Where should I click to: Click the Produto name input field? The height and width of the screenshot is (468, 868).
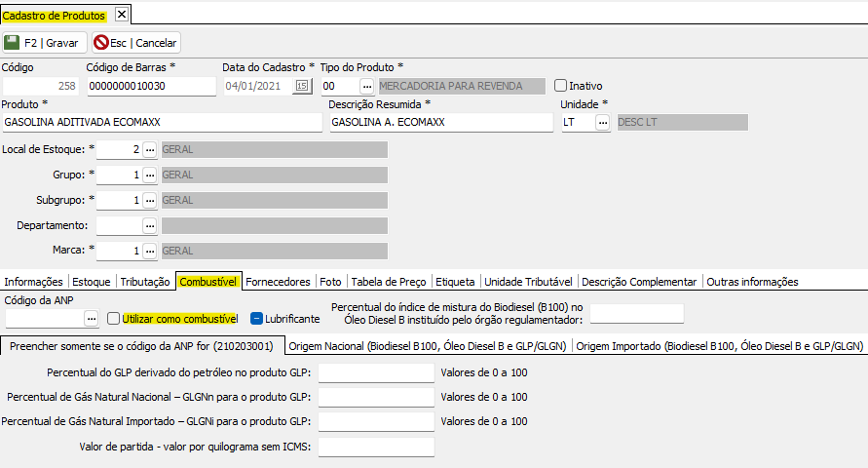click(x=161, y=123)
